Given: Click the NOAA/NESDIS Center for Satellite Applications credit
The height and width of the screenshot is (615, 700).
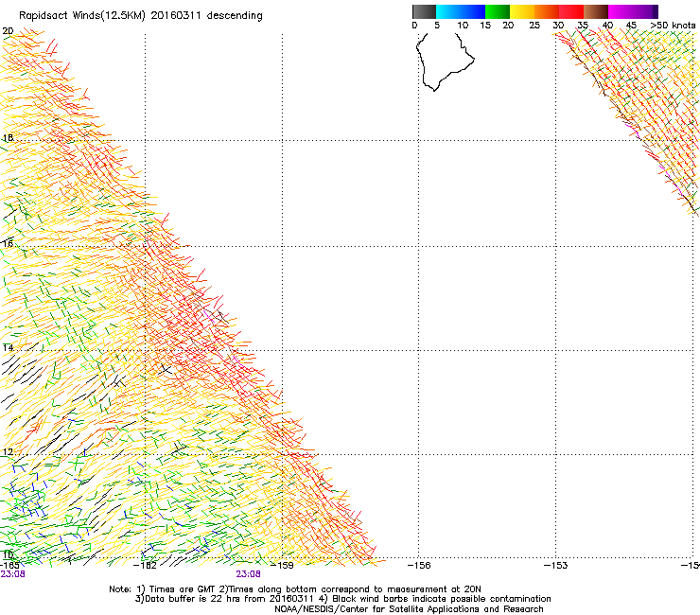Looking at the screenshot, I should (409, 609).
